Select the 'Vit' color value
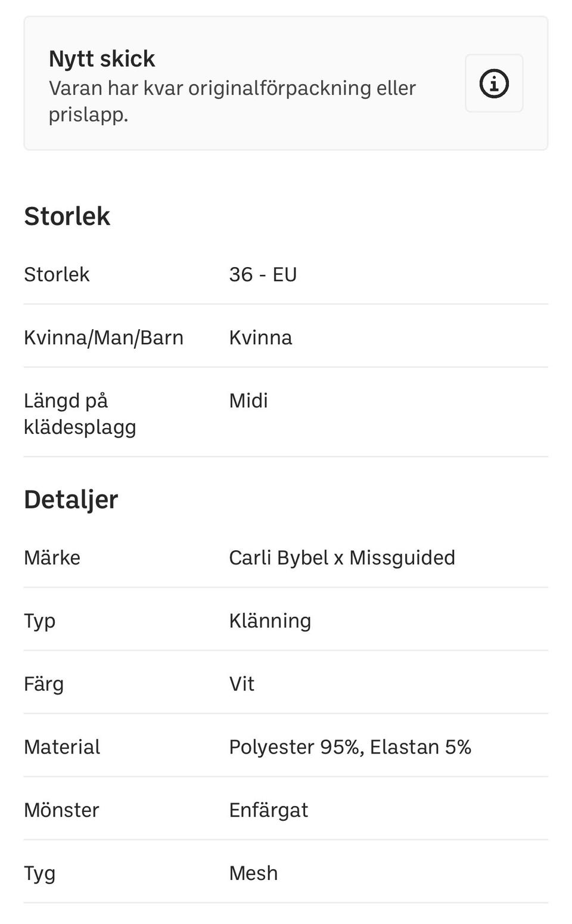Image resolution: width=572 pixels, height=924 pixels. point(241,684)
